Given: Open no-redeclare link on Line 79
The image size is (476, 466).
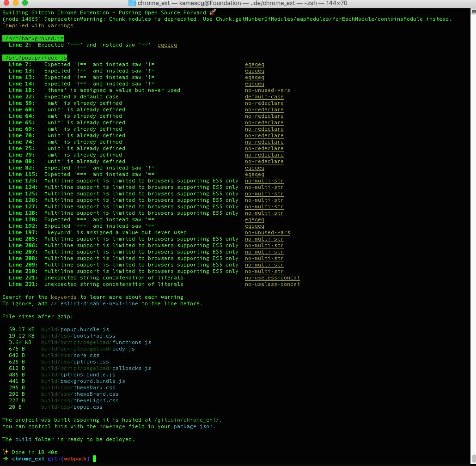Looking at the screenshot, I should (x=264, y=155).
